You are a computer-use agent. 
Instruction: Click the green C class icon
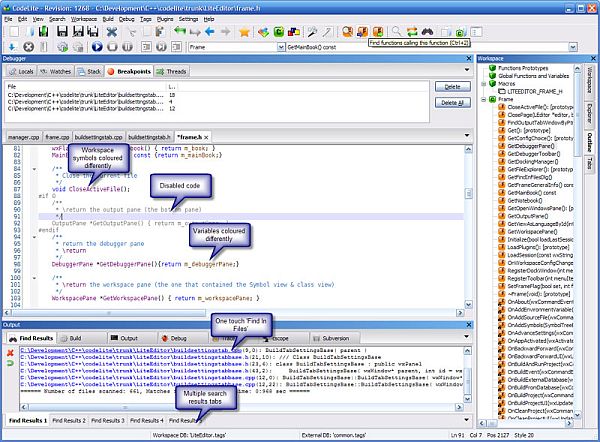tap(279, 32)
